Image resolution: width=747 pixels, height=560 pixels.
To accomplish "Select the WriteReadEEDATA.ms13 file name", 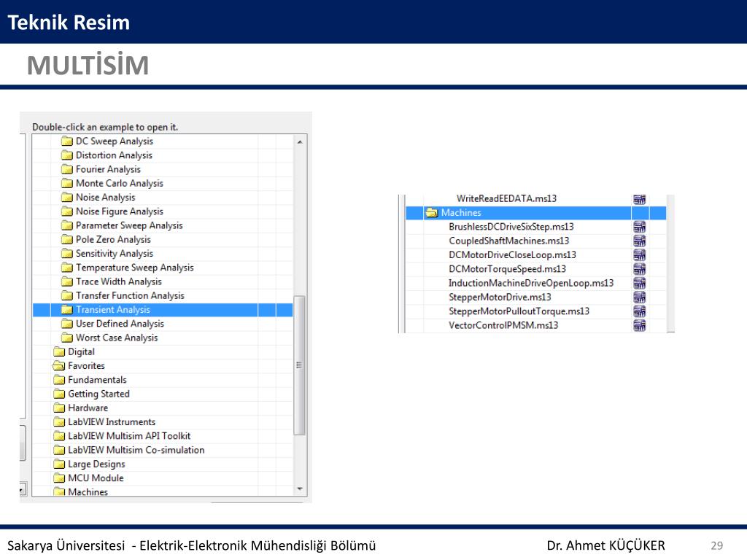I will click(x=506, y=198).
